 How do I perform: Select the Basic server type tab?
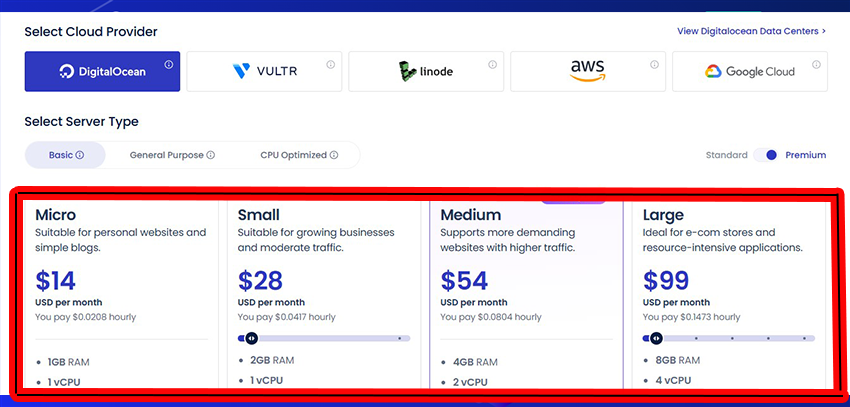(65, 155)
